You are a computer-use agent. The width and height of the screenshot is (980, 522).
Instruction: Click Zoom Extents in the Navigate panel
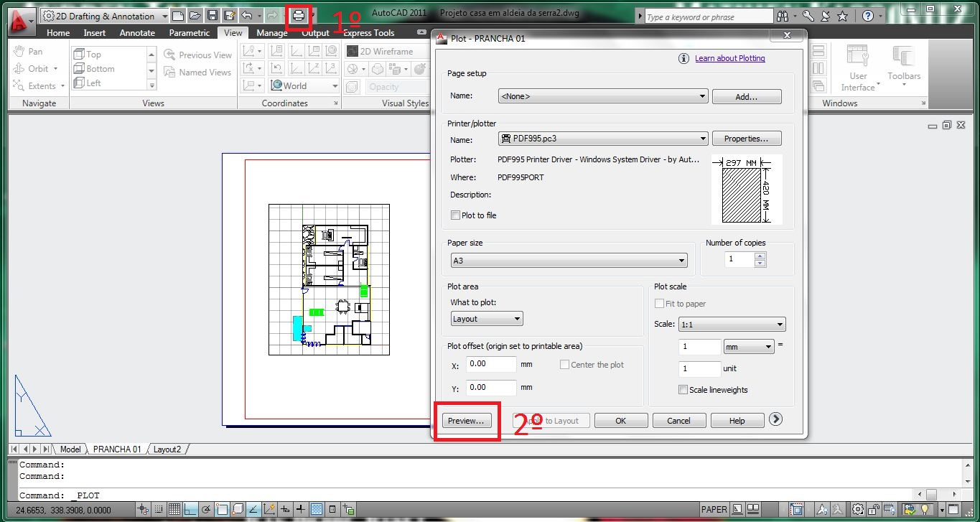(33, 85)
